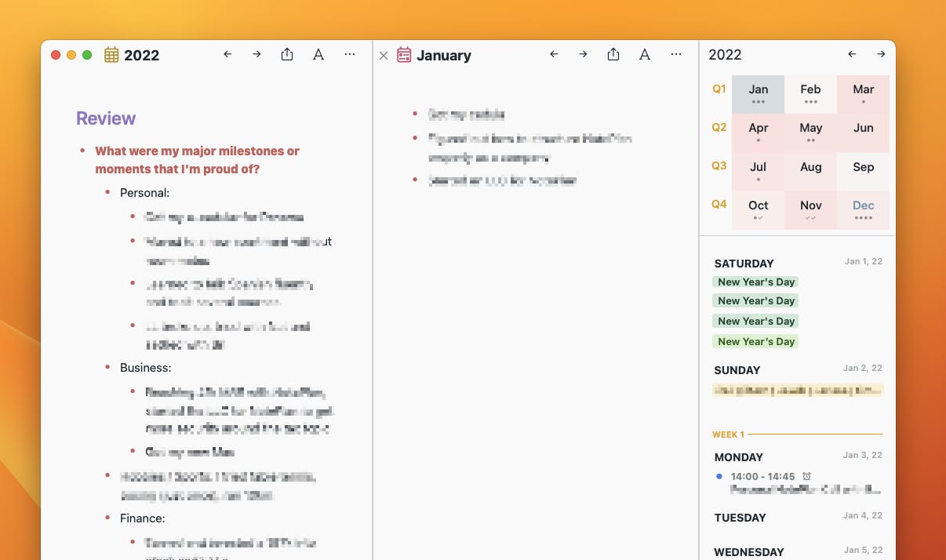
Task: Select Mar in the year calendar
Action: [863, 94]
